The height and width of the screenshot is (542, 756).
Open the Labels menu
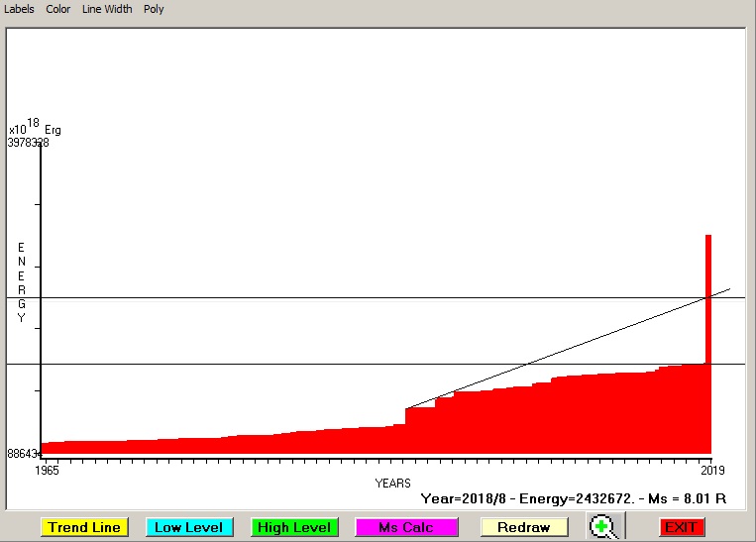pos(19,9)
